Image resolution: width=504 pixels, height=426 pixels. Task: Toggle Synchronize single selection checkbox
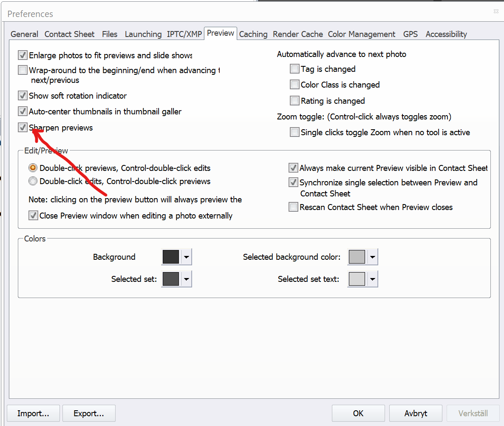point(293,182)
